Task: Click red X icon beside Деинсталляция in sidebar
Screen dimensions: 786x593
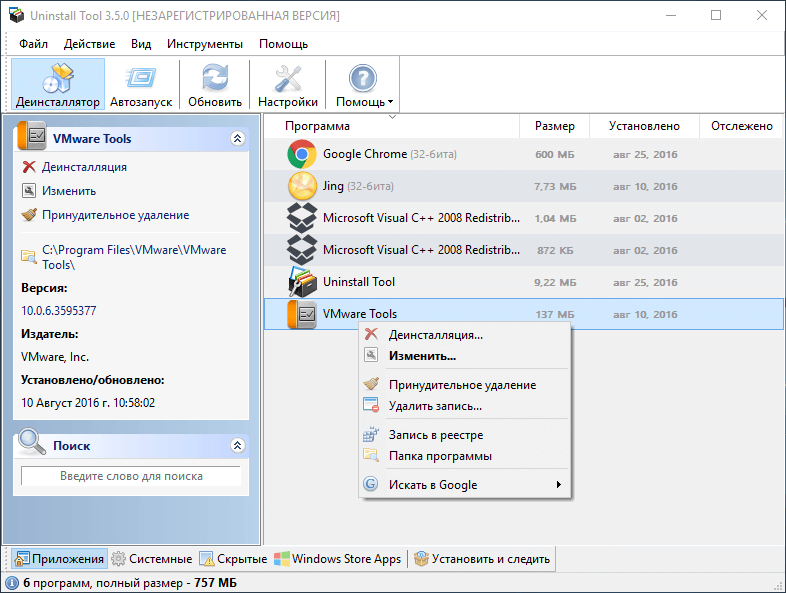Action: (29, 166)
